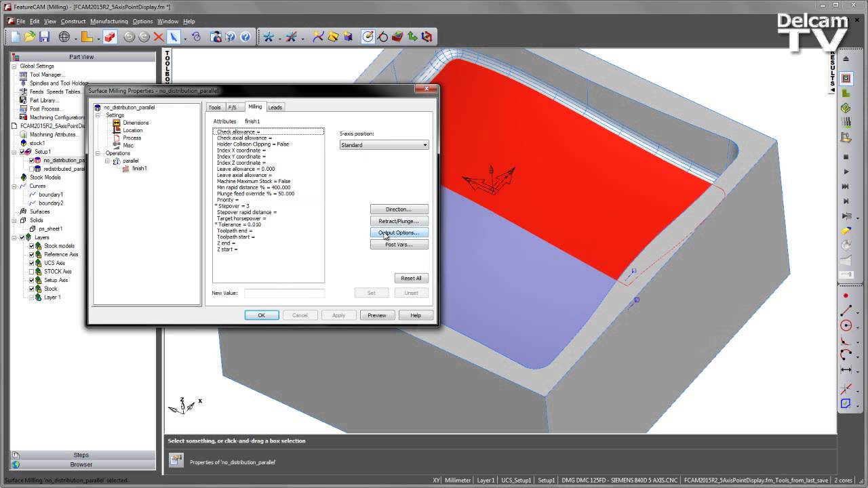Open the Construct menu
868x488 pixels.
tap(73, 21)
